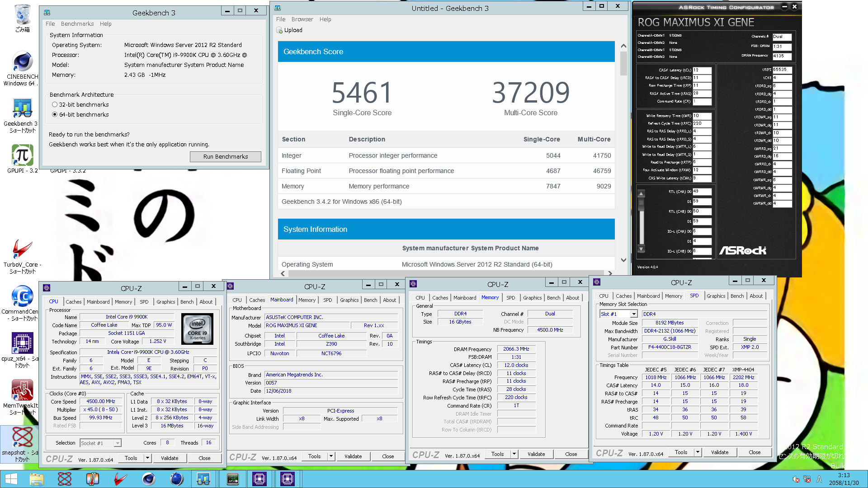Click the red snapshot icon in the taskbar

point(65,479)
